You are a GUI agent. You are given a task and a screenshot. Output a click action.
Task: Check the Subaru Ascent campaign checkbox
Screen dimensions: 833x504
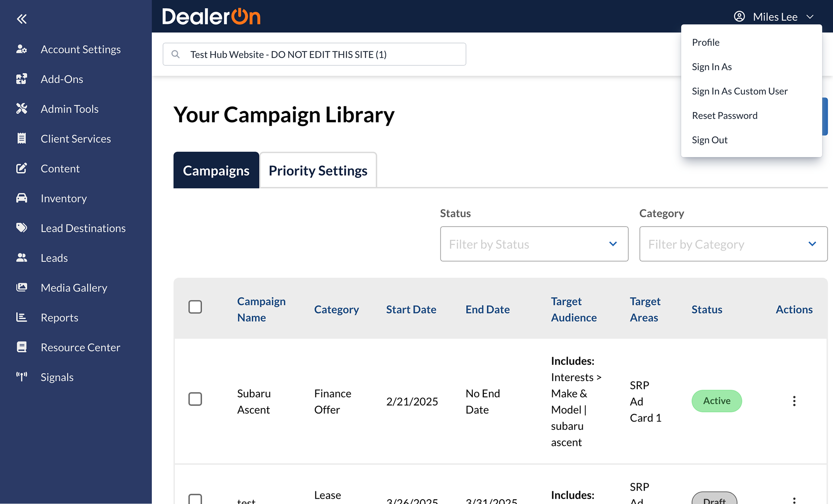coord(195,399)
